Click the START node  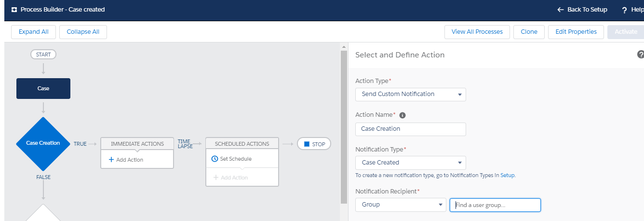click(x=43, y=55)
